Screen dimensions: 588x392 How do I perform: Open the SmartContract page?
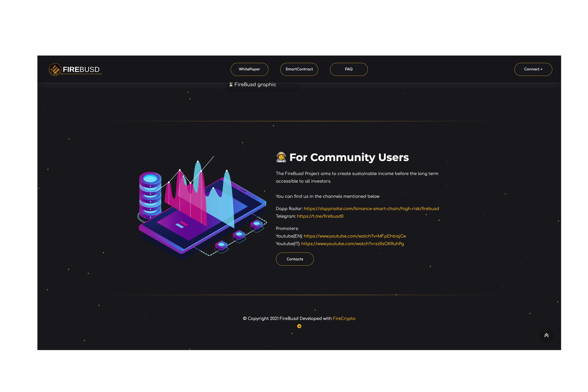click(x=299, y=69)
